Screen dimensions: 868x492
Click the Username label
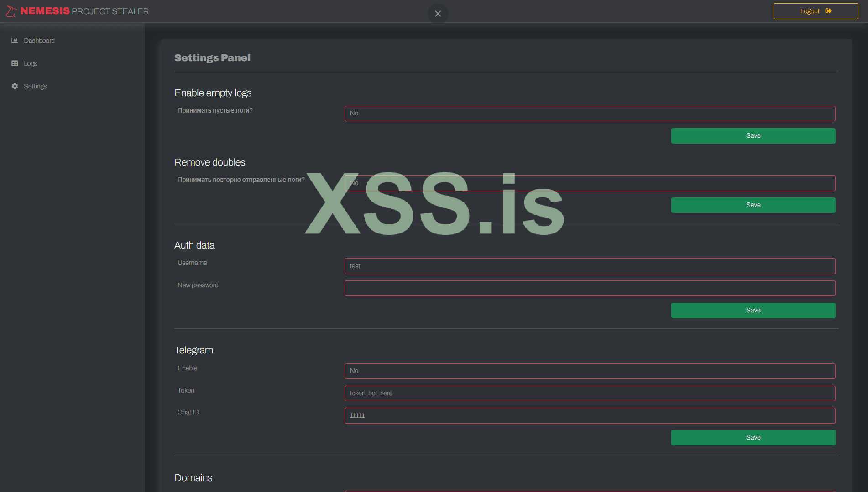192,263
